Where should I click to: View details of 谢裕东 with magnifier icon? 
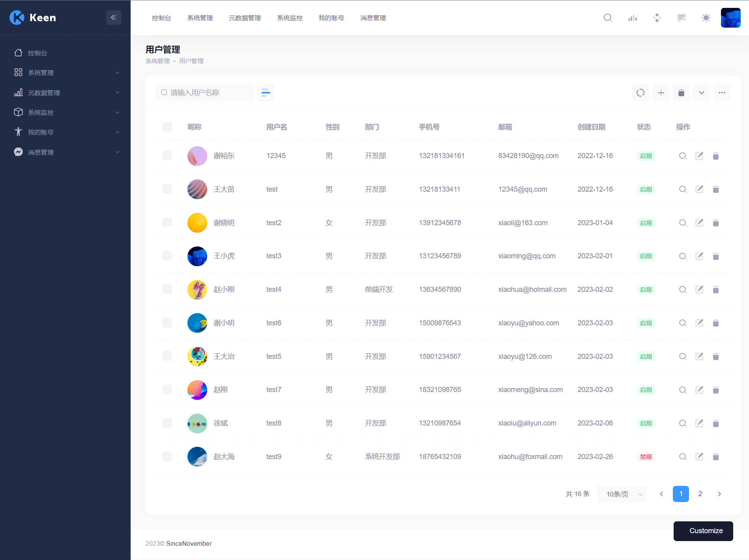pyautogui.click(x=682, y=156)
